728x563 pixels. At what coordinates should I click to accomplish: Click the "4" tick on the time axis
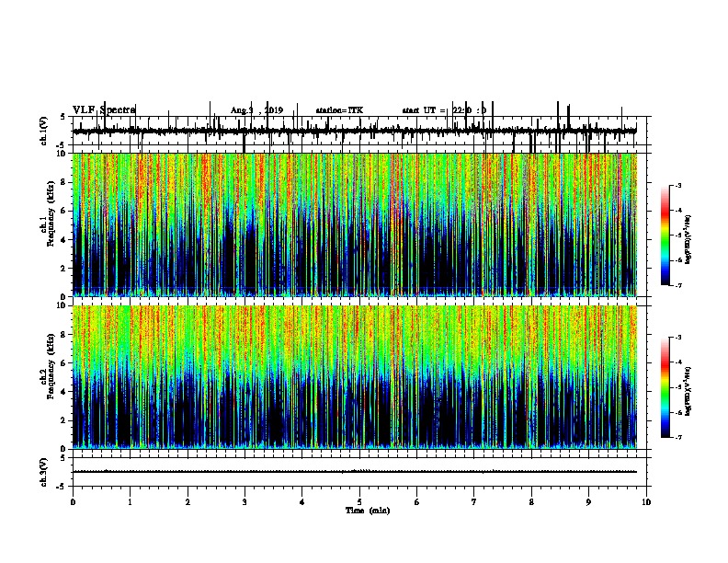302,502
